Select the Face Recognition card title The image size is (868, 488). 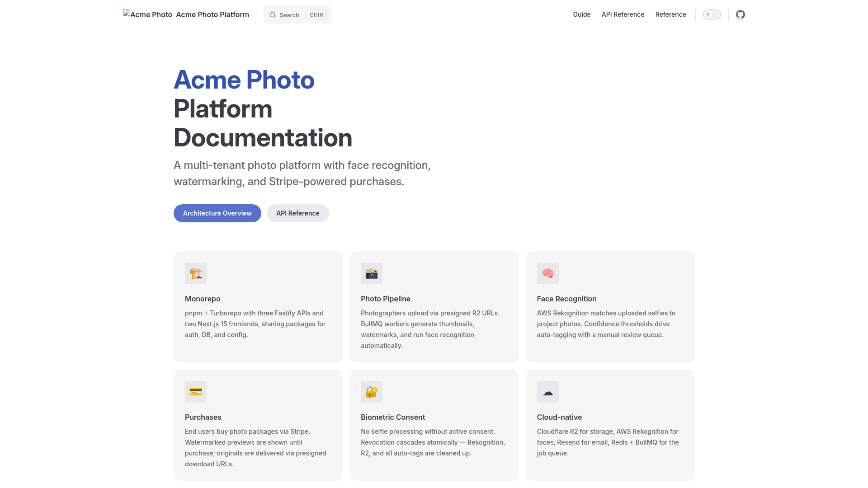566,299
